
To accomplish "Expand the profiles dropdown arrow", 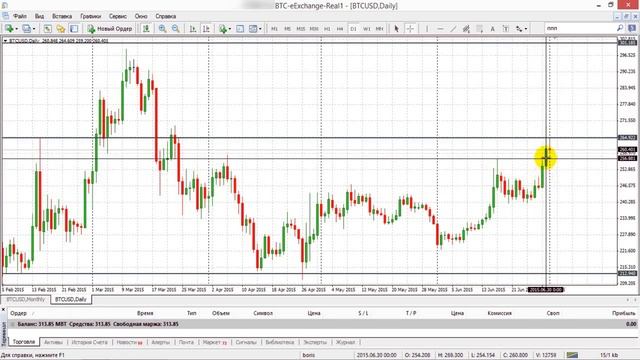I will (x=34, y=29).
